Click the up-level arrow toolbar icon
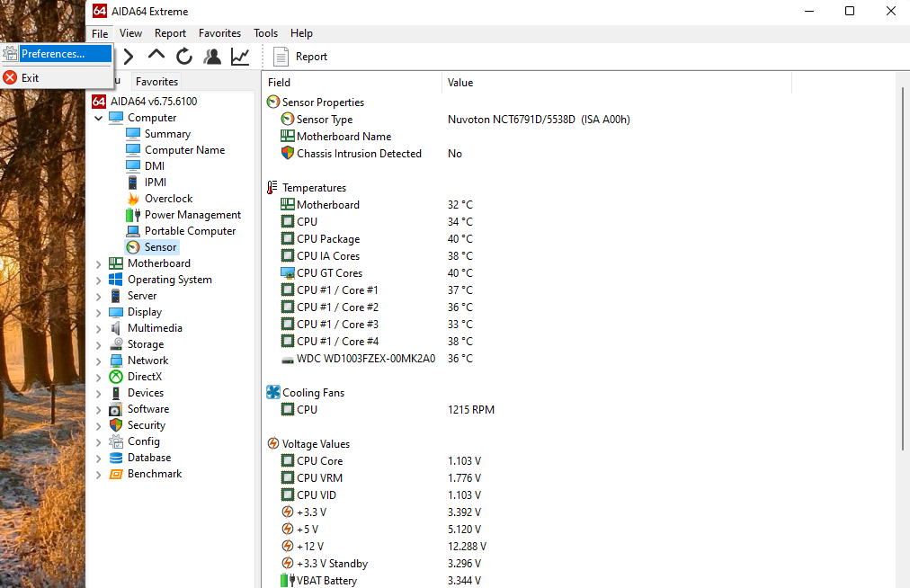 pyautogui.click(x=156, y=55)
